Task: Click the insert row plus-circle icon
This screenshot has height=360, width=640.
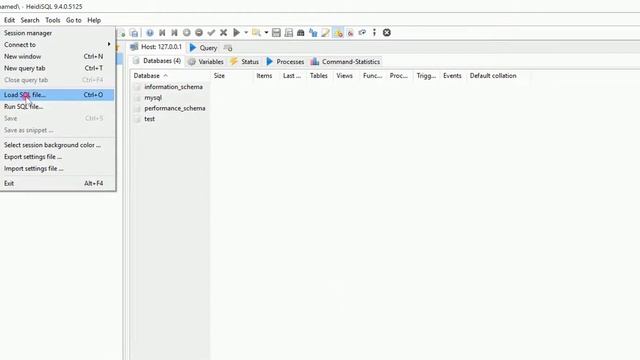Action: point(187,33)
